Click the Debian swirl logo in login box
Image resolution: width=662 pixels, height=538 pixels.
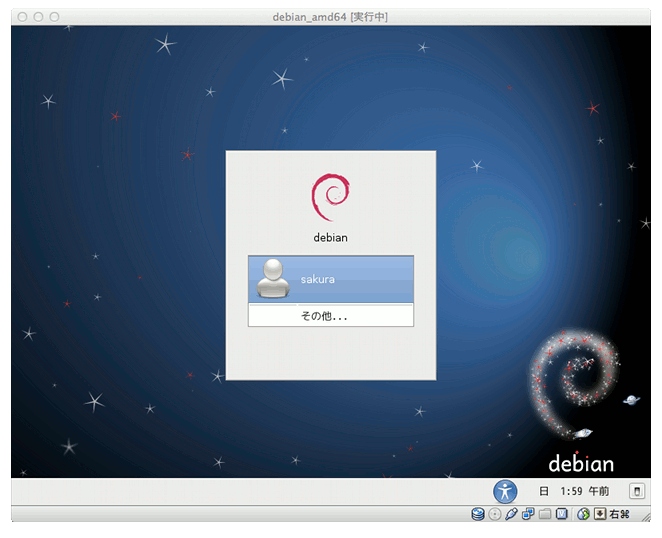tap(330, 198)
